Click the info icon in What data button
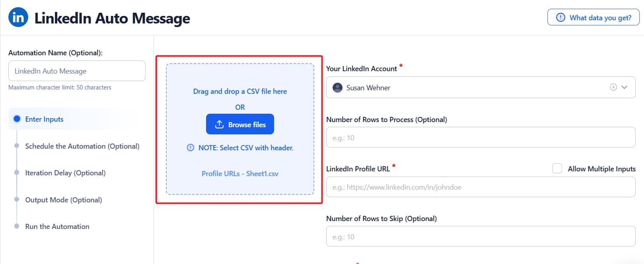This screenshot has height=264, width=644. pos(560,17)
